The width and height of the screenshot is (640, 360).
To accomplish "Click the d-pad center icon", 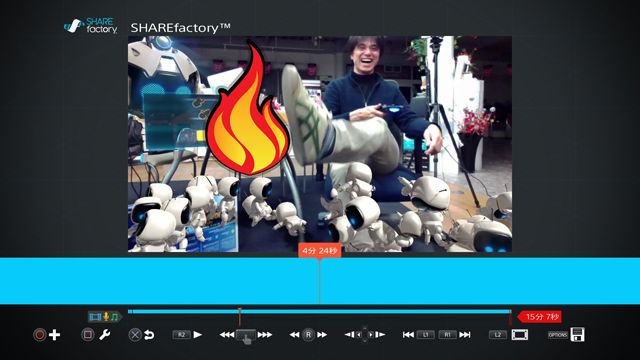I will (x=364, y=335).
